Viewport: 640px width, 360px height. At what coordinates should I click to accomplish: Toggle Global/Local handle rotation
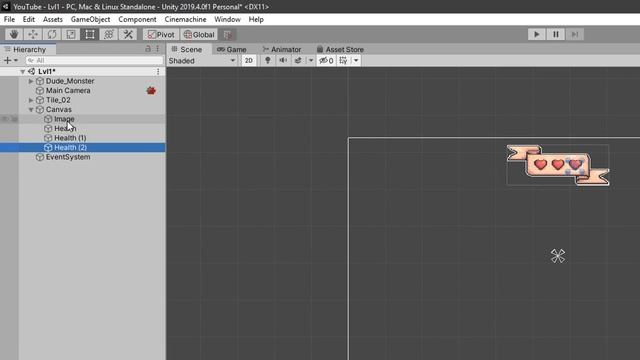coord(199,35)
